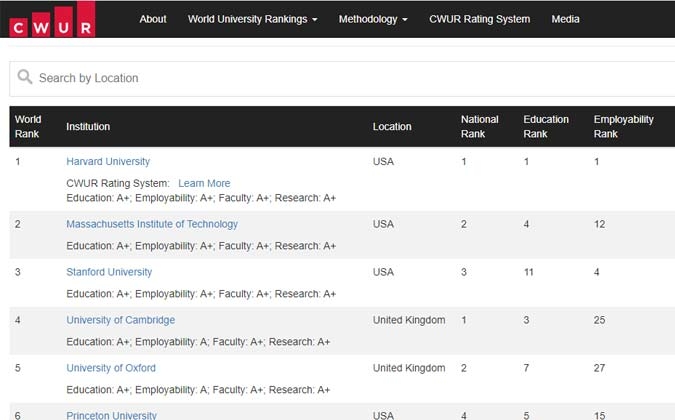
Task: Expand World University Rankings dropdown
Action: 253,19
